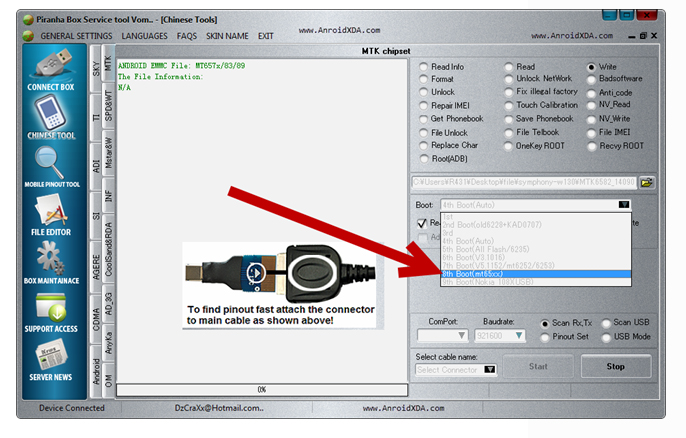Choose 2nd Boot(old6228+KAD0707) from the list
The width and height of the screenshot is (686, 438).
click(x=536, y=225)
